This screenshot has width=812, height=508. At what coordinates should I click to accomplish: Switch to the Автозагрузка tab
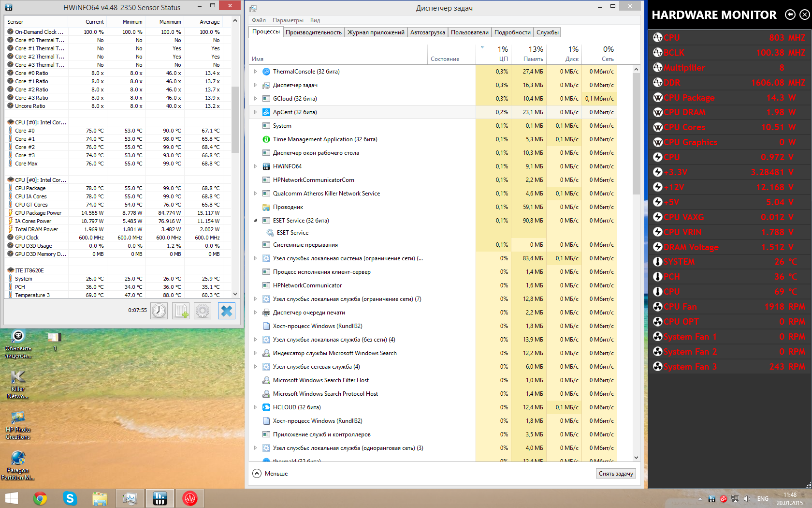[x=428, y=32]
